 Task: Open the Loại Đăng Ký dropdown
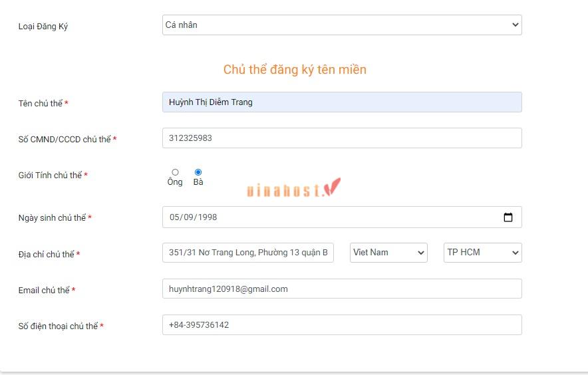(342, 25)
